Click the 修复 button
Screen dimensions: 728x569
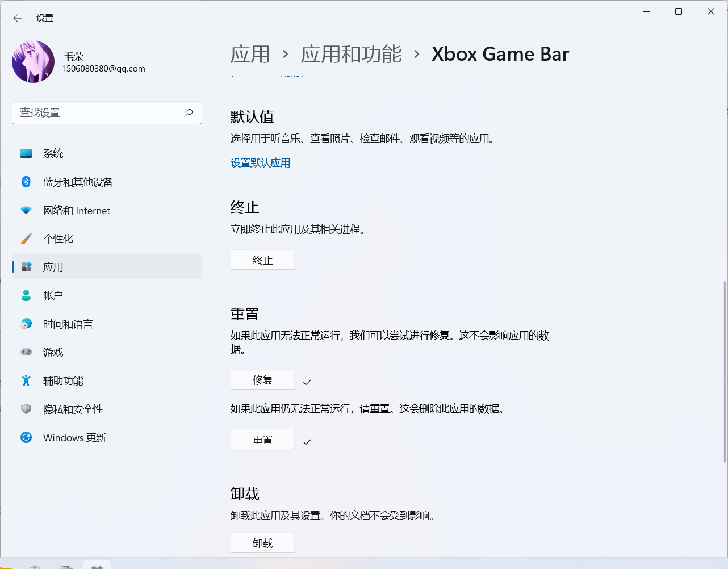point(262,379)
